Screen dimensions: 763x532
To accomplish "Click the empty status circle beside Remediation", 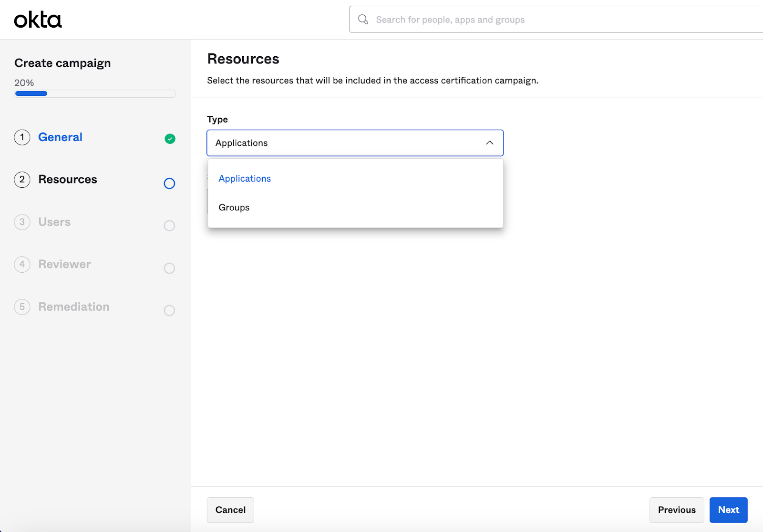I will coord(169,310).
